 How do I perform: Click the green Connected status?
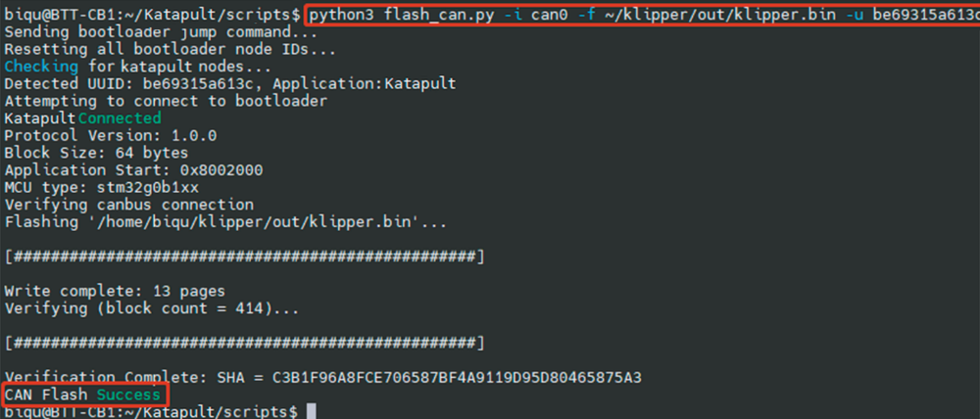coord(120,118)
